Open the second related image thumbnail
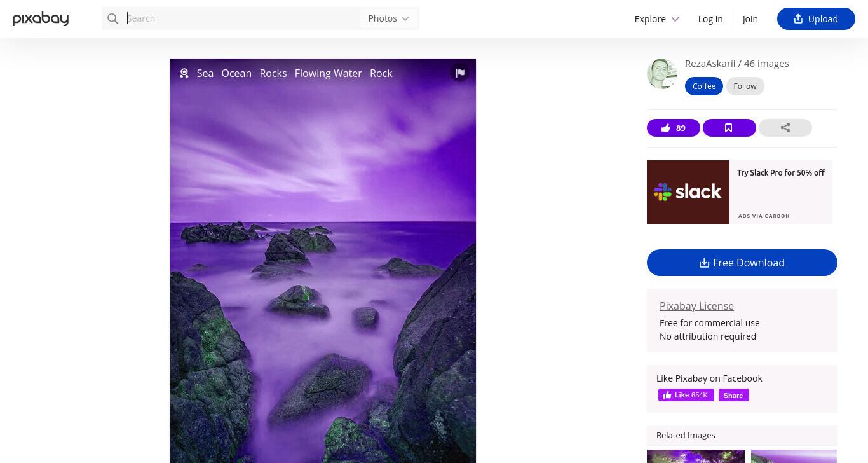This screenshot has width=868, height=463. [794, 456]
